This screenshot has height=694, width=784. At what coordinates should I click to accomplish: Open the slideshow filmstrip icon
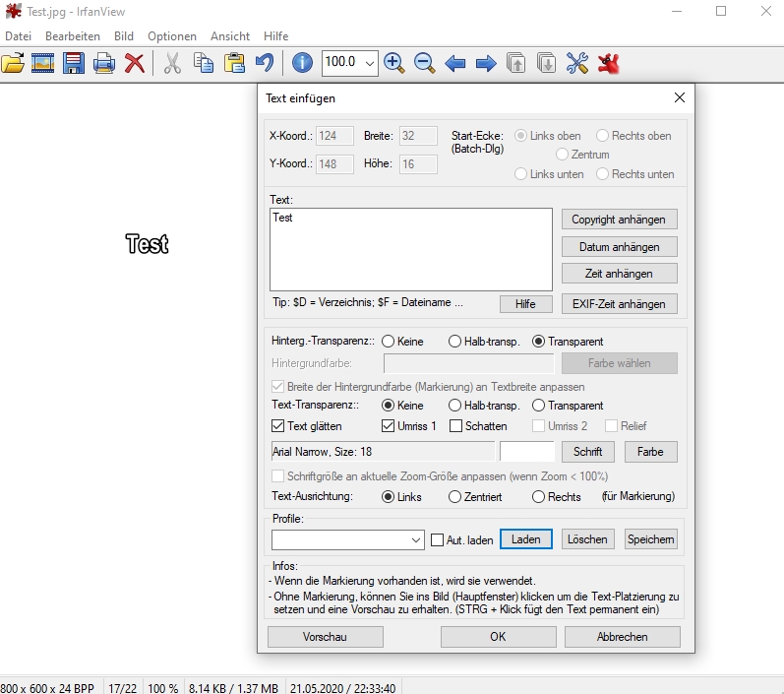43,64
